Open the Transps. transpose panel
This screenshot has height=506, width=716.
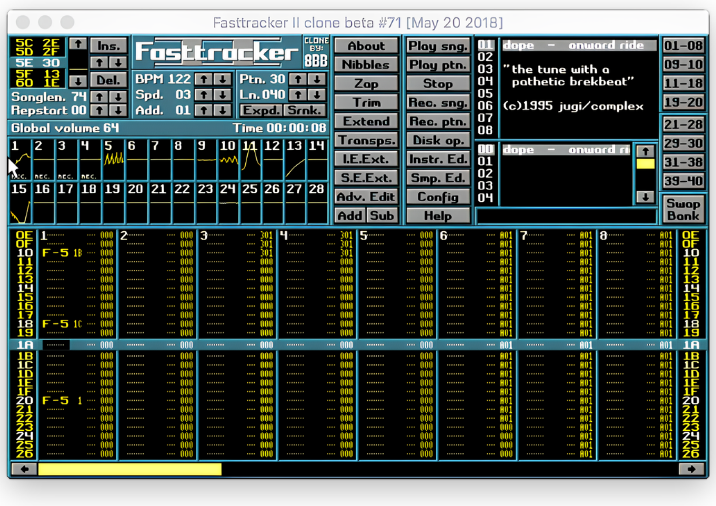coord(366,140)
